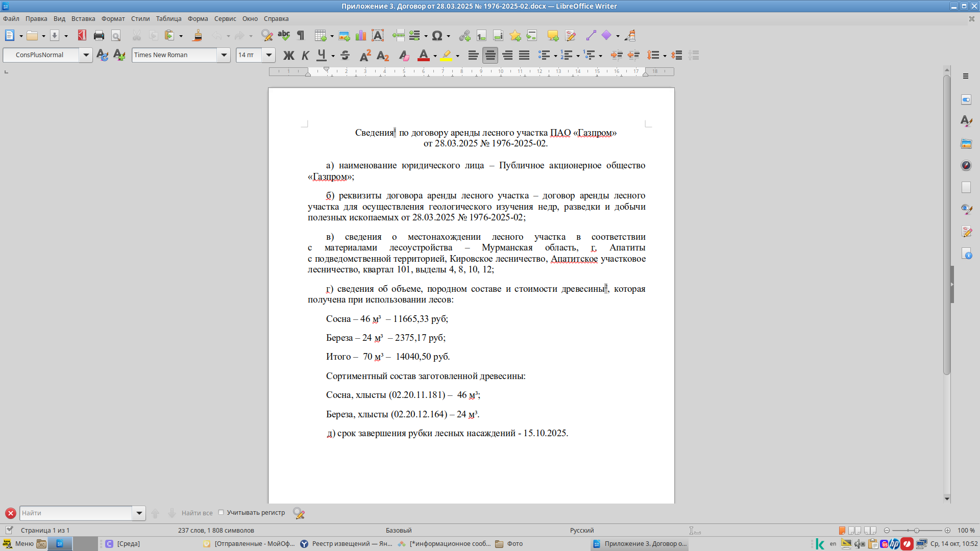Toggle bold formatting (Ж)
980x551 pixels.
(x=288, y=55)
